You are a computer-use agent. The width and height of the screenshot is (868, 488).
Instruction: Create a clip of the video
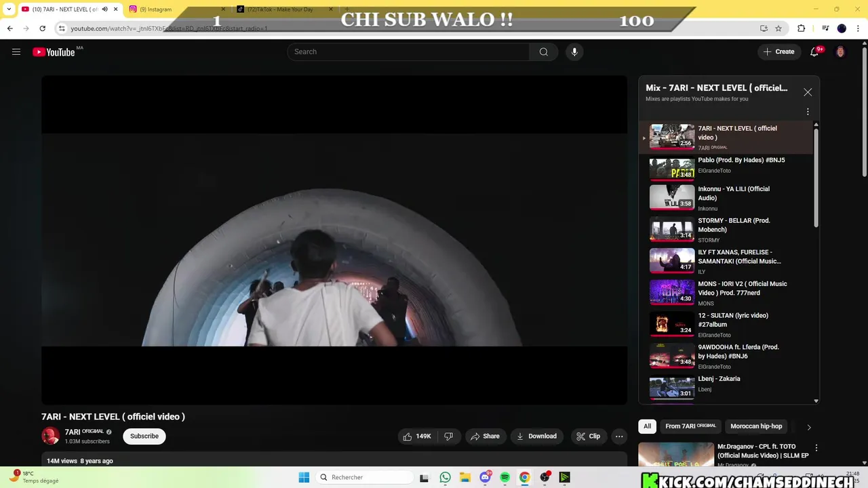click(588, 436)
